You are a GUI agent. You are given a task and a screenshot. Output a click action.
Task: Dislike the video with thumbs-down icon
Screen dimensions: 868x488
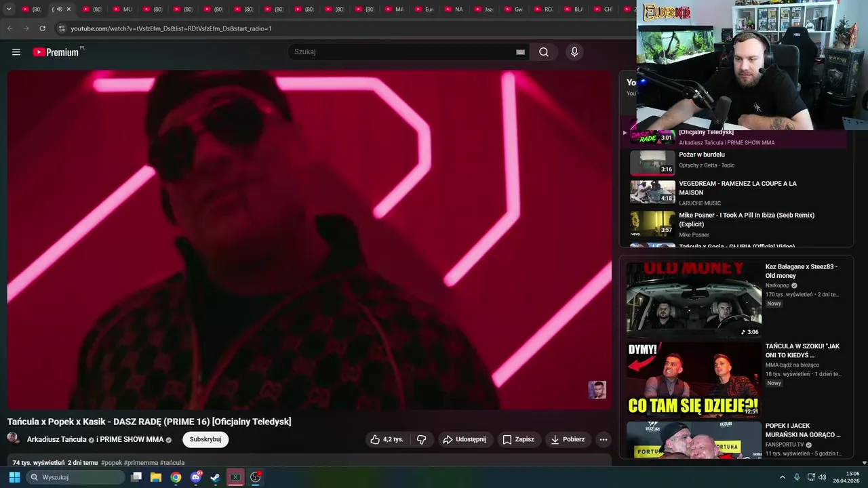(x=421, y=439)
